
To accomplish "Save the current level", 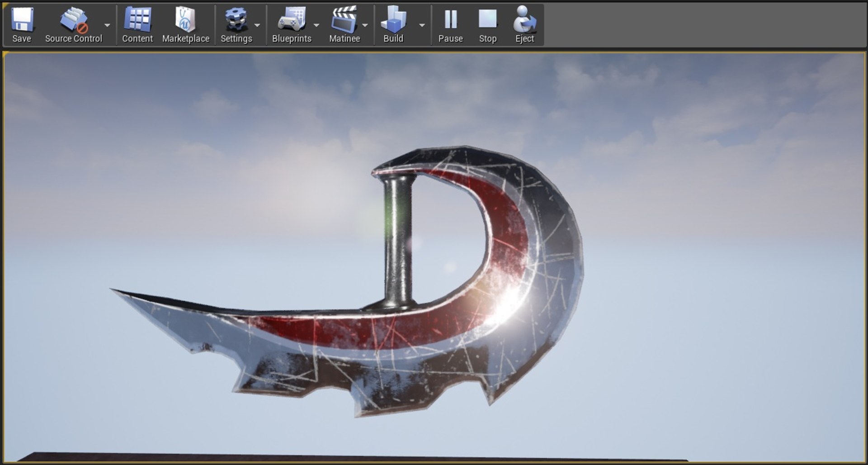I will 22,25.
